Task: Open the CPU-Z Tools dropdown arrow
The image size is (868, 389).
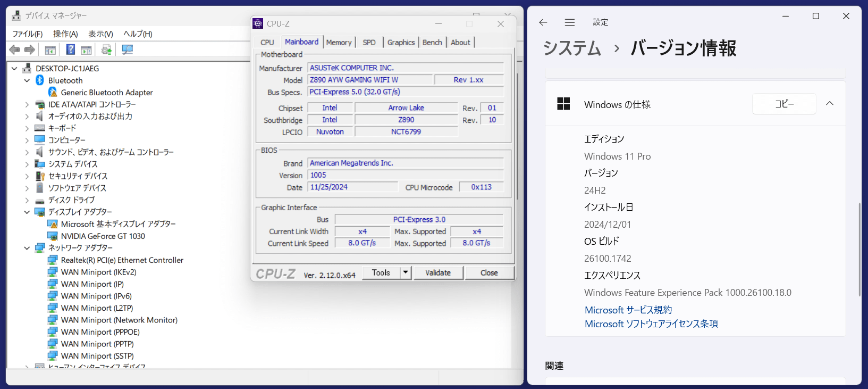Action: point(406,272)
